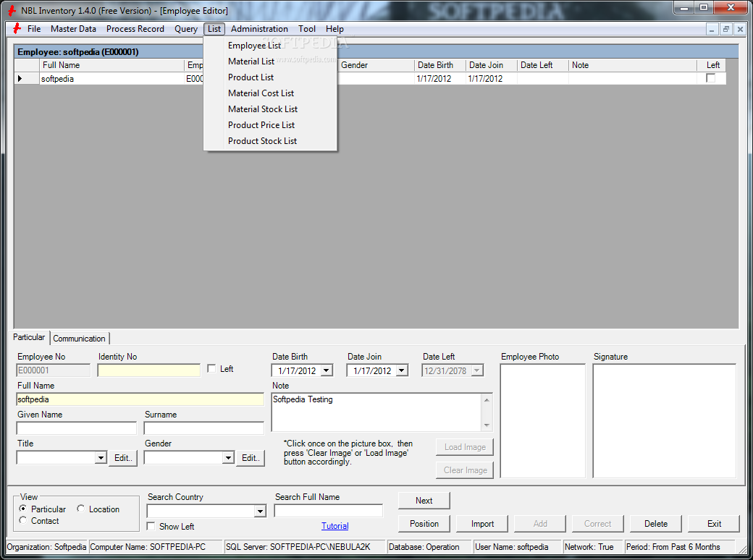
Task: Enable the Left checkbox beside Identity No
Action: (x=211, y=368)
